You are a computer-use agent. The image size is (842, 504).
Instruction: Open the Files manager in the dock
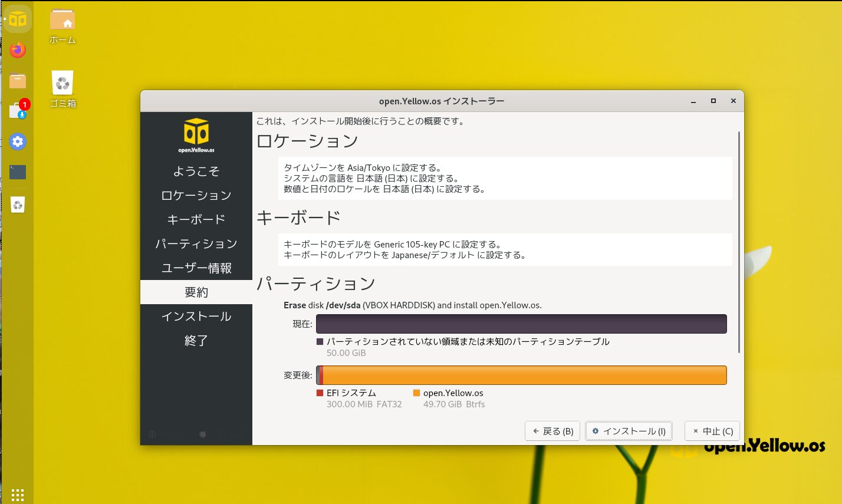pyautogui.click(x=18, y=81)
